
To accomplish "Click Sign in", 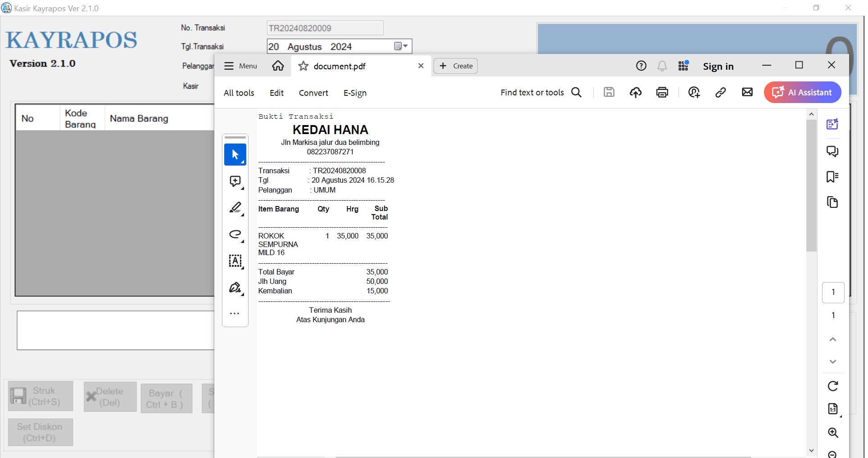I will click(x=718, y=67).
